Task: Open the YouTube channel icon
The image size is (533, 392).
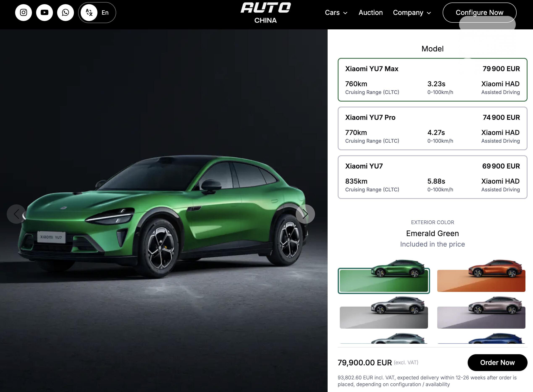Action: tap(44, 13)
